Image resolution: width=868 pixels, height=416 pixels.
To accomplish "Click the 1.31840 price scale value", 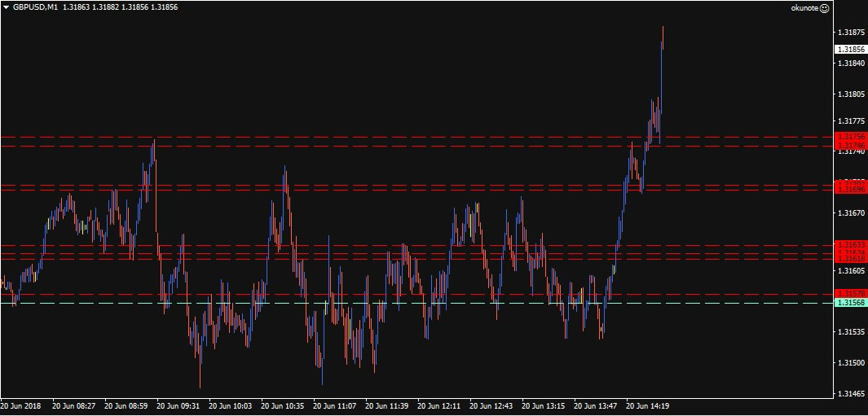I will [x=852, y=63].
